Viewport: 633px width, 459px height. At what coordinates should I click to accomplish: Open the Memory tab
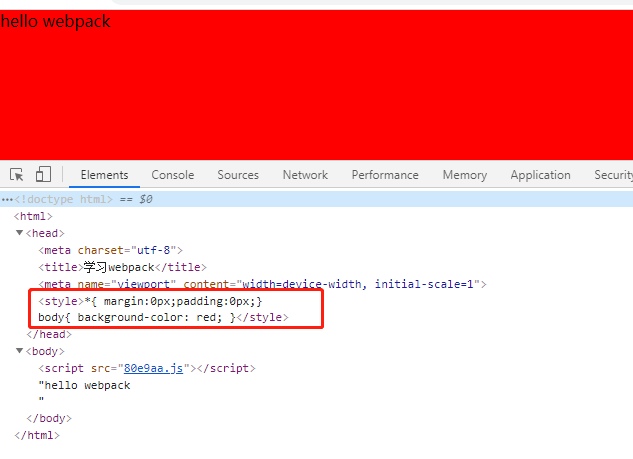tap(464, 175)
